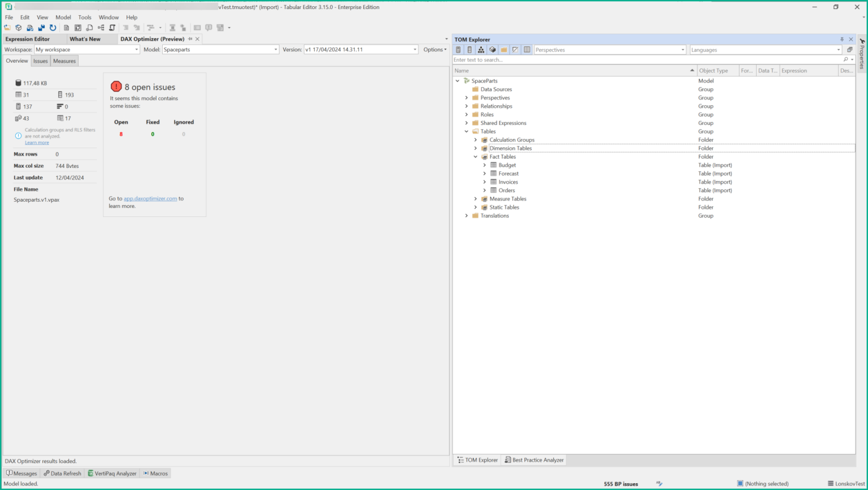Open the Perspectives dropdown in TOM Explorer

point(683,49)
